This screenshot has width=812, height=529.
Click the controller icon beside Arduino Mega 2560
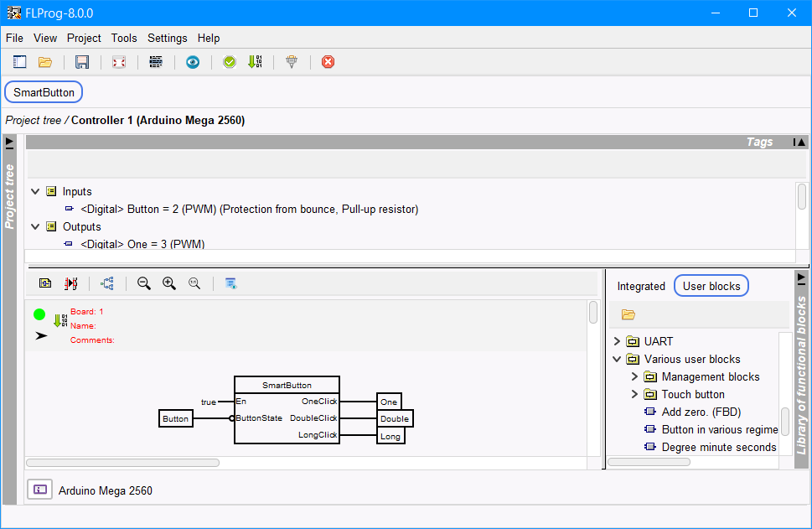tap(40, 490)
